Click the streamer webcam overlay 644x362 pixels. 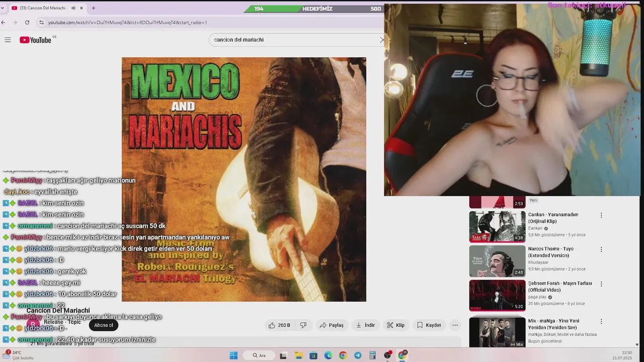pyautogui.click(x=512, y=100)
